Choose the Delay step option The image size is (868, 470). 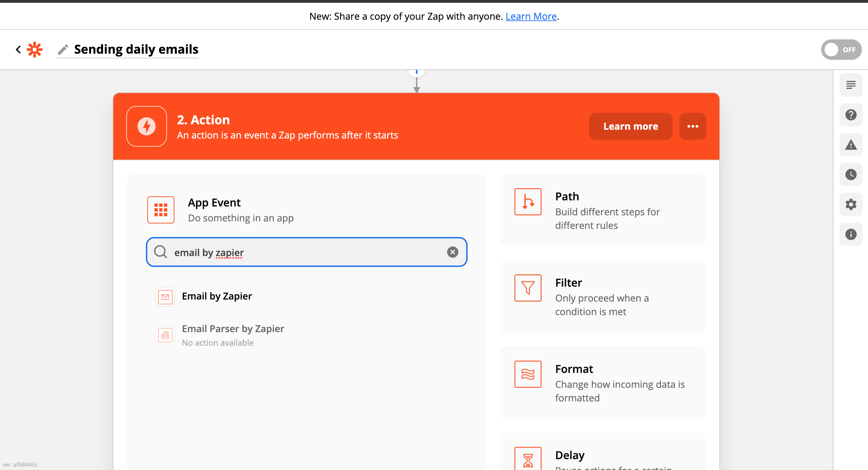coord(603,452)
